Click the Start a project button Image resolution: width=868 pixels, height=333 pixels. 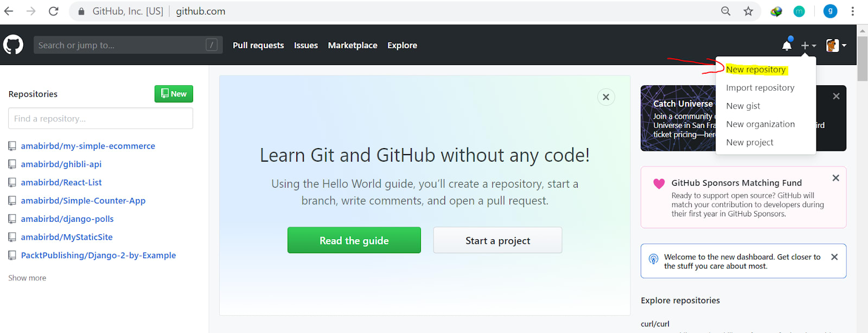point(497,240)
